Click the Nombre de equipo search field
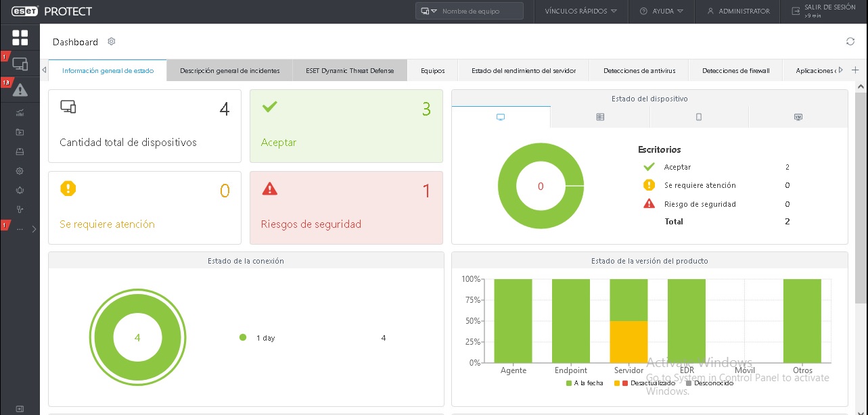The height and width of the screenshot is (415, 868). click(x=474, y=11)
